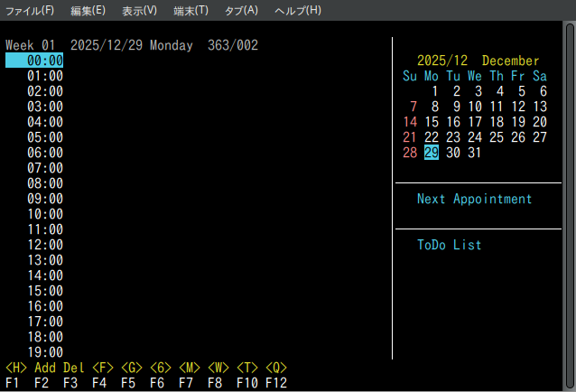Open the 端末(T) menu

[190, 10]
